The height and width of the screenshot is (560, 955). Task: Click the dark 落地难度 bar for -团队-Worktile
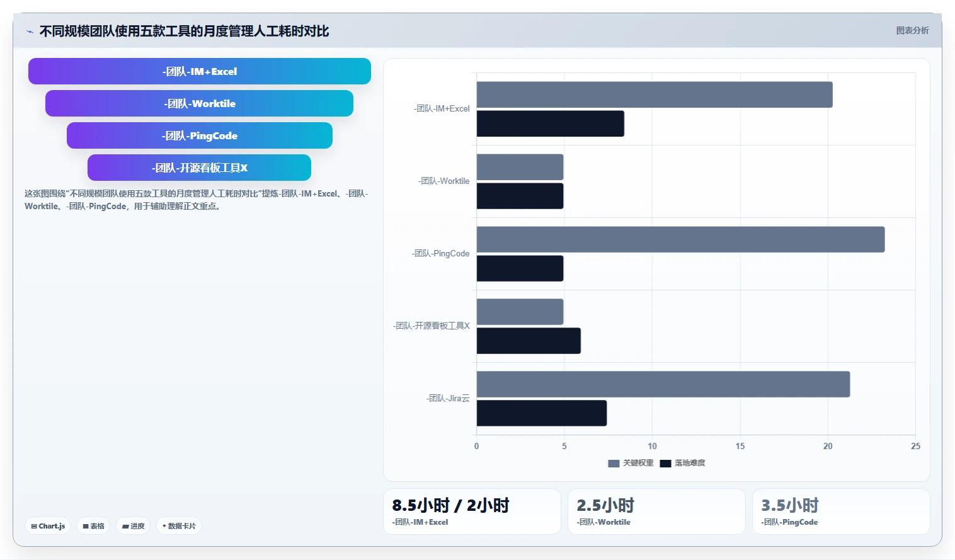tap(520, 196)
